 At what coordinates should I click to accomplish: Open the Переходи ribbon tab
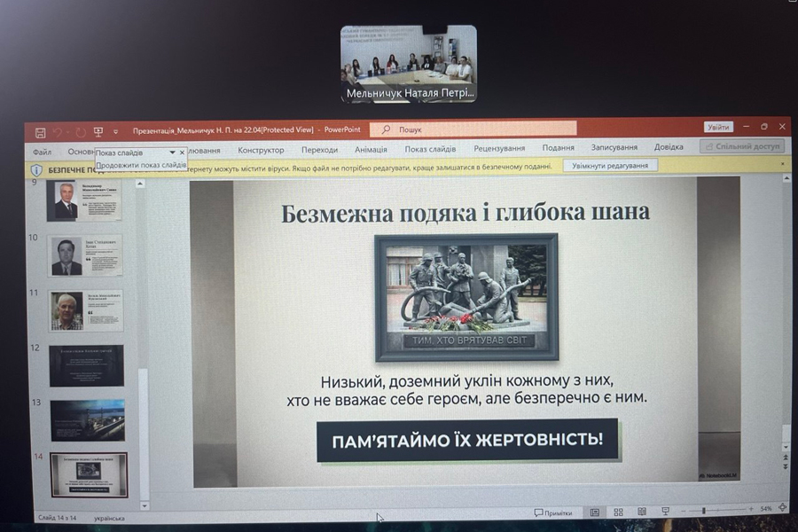(x=319, y=150)
